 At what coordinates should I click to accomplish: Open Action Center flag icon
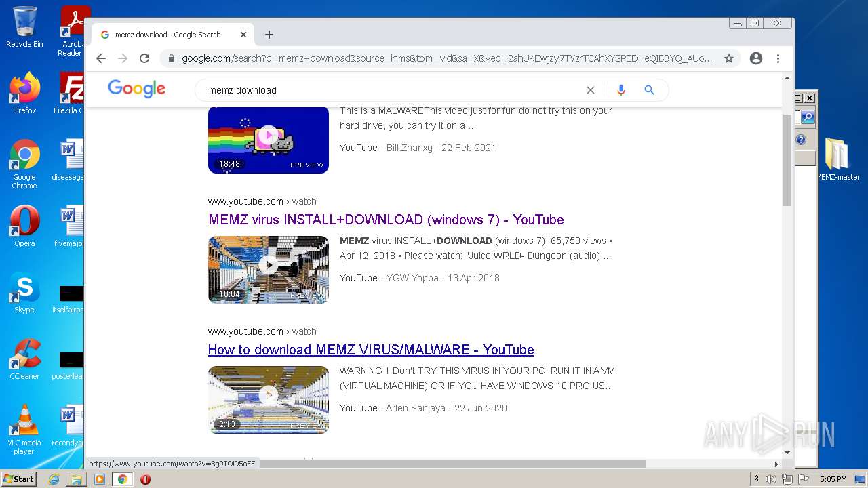804,479
